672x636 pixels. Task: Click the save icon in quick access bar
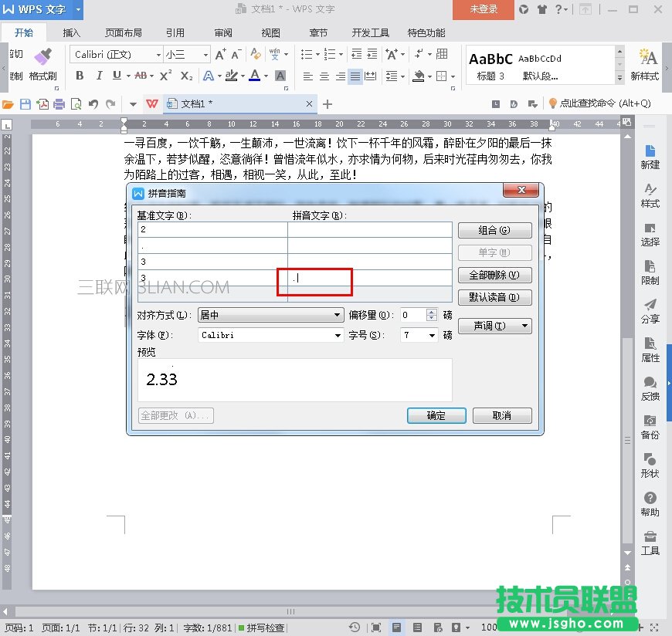[25, 104]
